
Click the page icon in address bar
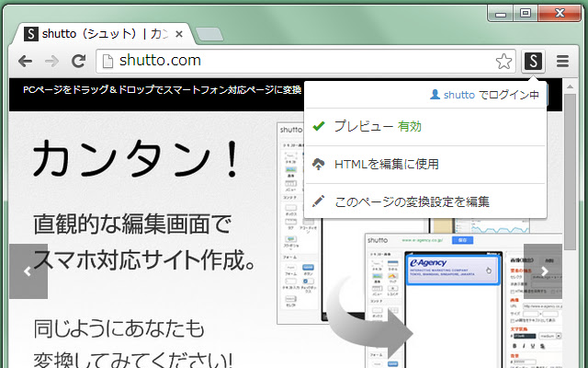[x=107, y=62]
